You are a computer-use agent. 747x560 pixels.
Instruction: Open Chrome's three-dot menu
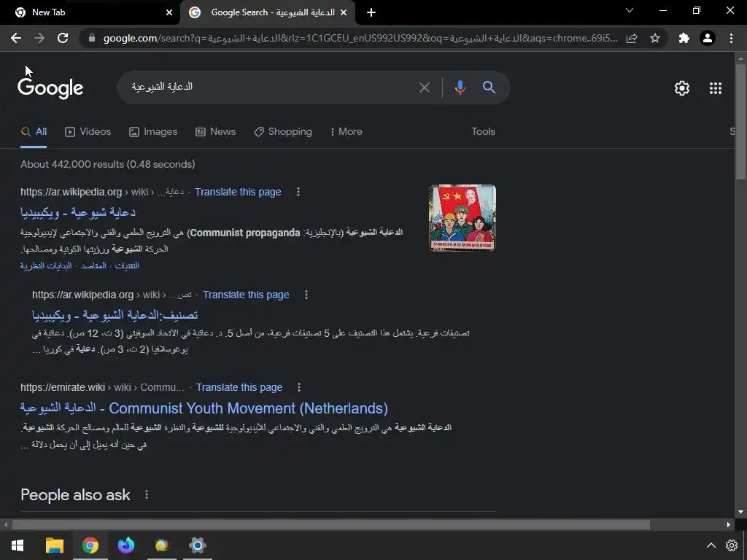731,38
